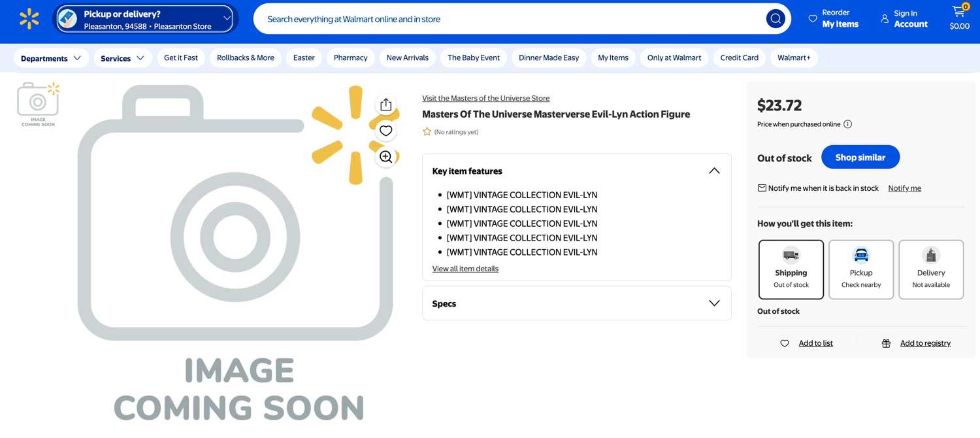
Task: Click the share icon on product image
Action: coord(385,105)
